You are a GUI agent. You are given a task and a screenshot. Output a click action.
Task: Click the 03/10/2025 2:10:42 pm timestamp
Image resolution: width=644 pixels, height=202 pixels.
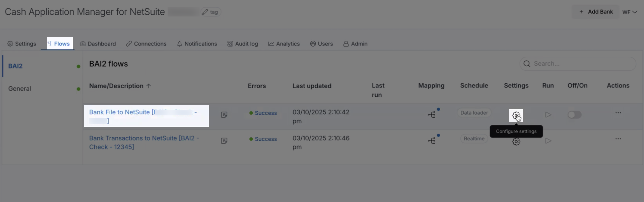point(321,117)
